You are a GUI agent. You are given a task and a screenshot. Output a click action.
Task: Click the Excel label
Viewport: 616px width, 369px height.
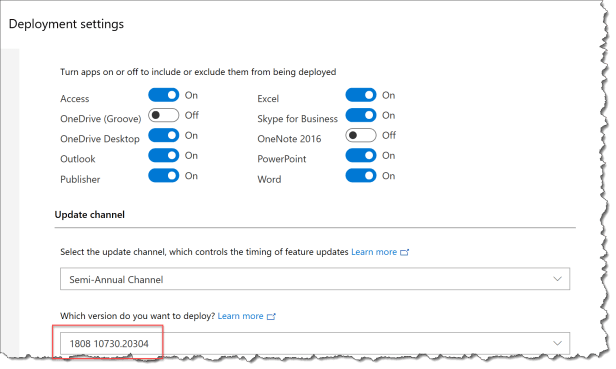click(x=268, y=99)
